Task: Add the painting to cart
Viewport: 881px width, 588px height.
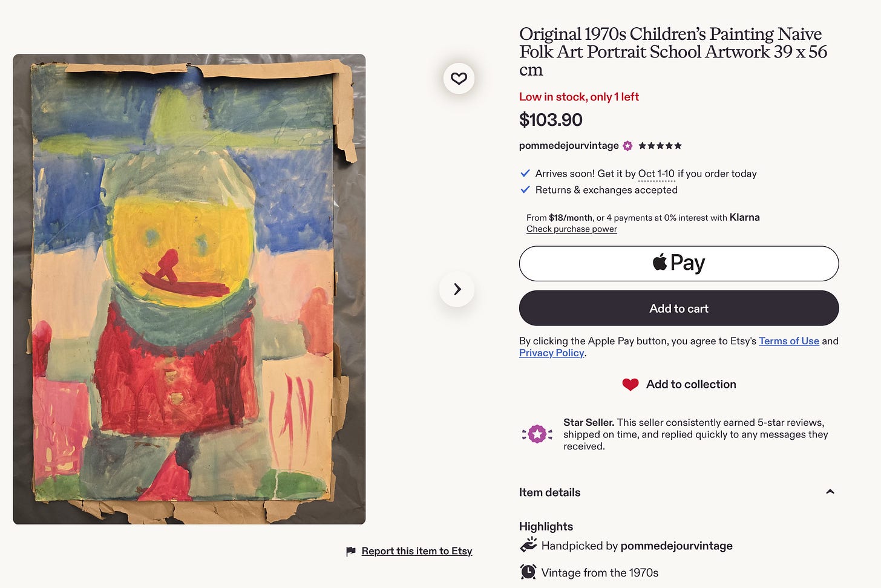Action: tap(679, 309)
